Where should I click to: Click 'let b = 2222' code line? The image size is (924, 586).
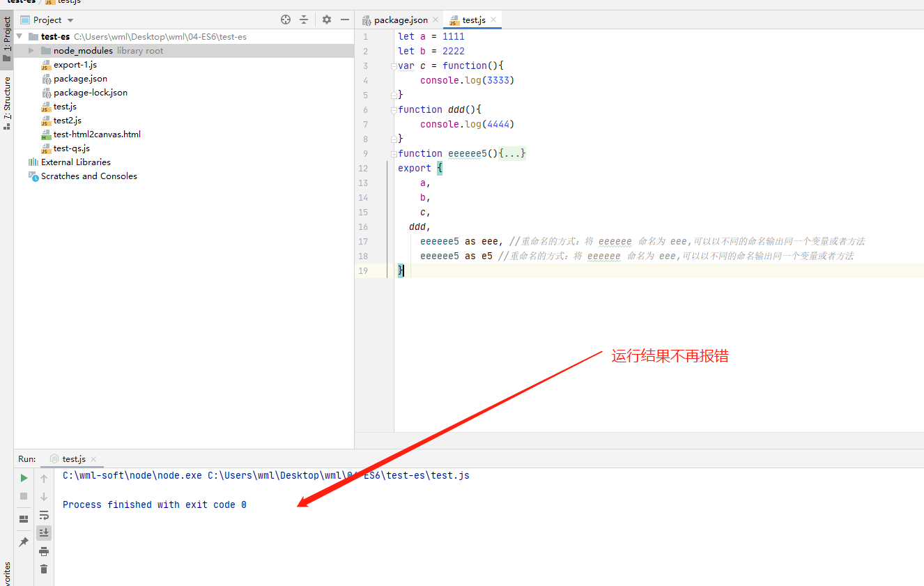431,51
